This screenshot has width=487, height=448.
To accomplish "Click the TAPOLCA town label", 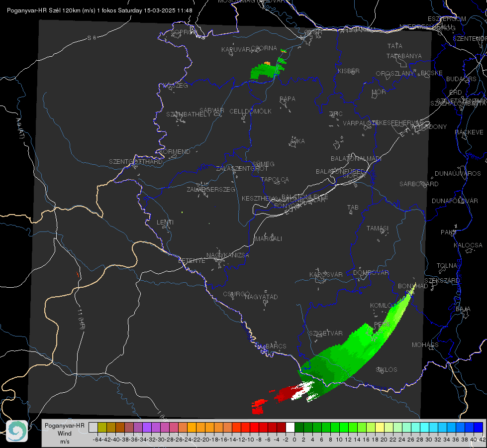I will 275,180.
